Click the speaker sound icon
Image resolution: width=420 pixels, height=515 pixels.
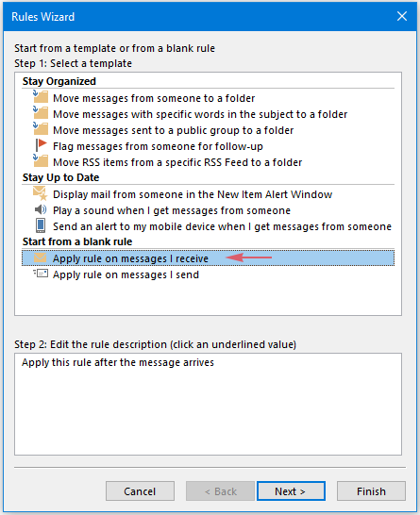point(41,209)
